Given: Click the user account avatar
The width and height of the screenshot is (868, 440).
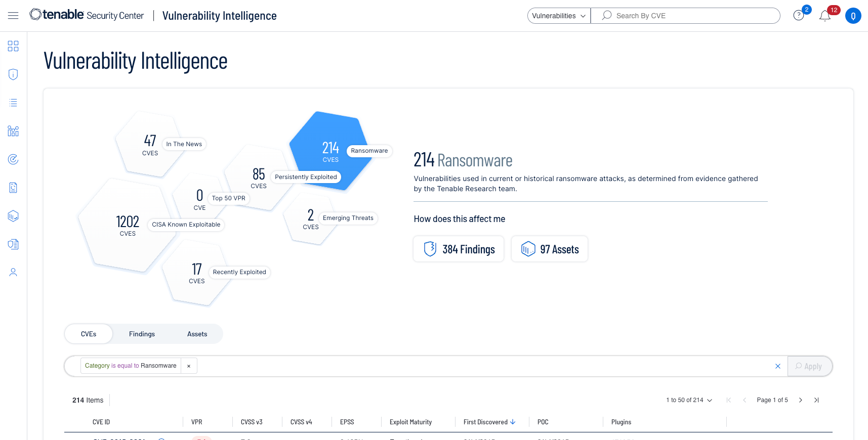Looking at the screenshot, I should click(853, 16).
